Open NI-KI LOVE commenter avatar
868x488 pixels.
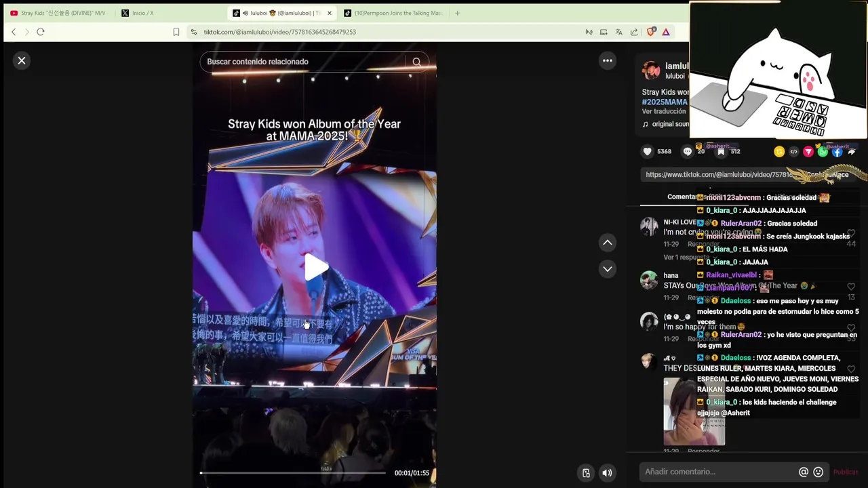pos(650,227)
